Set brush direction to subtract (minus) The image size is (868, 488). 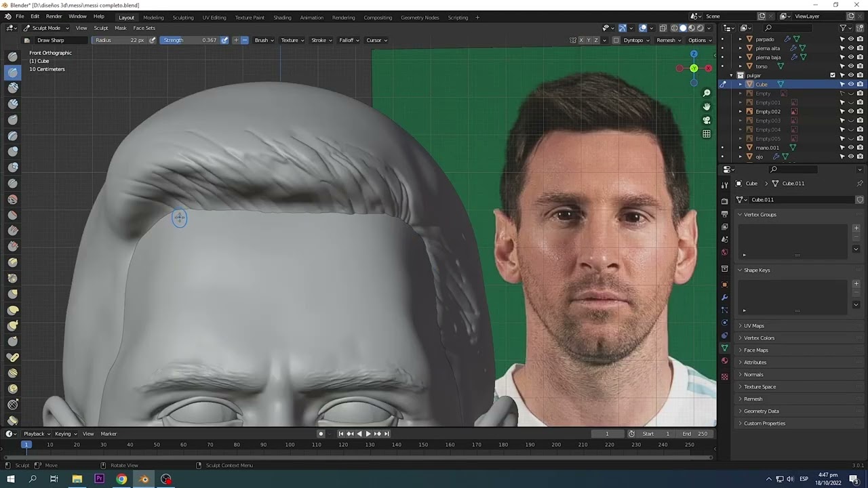tap(244, 40)
